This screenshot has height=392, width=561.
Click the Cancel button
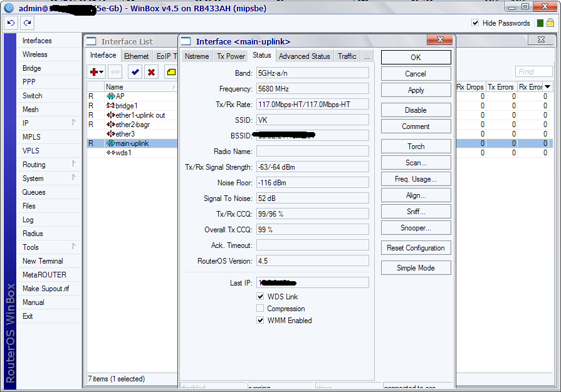pos(416,74)
